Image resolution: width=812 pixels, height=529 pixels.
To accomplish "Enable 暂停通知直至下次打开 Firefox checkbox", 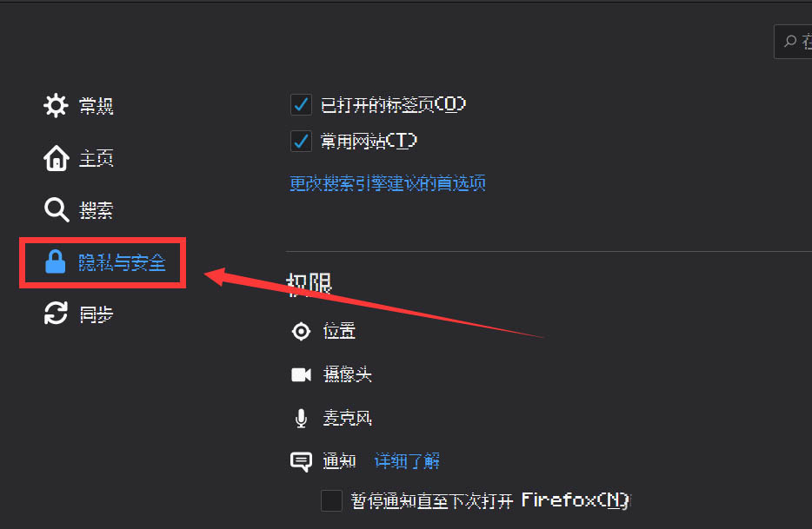I will click(x=331, y=500).
